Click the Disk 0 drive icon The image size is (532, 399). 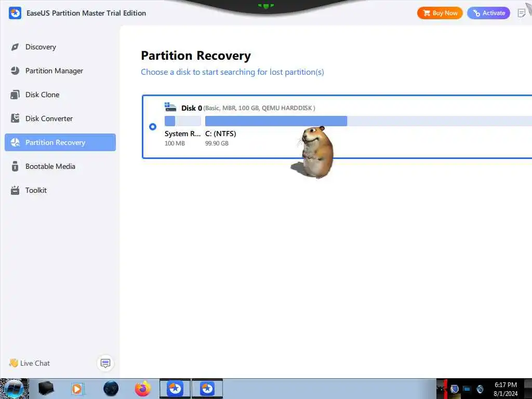click(170, 107)
